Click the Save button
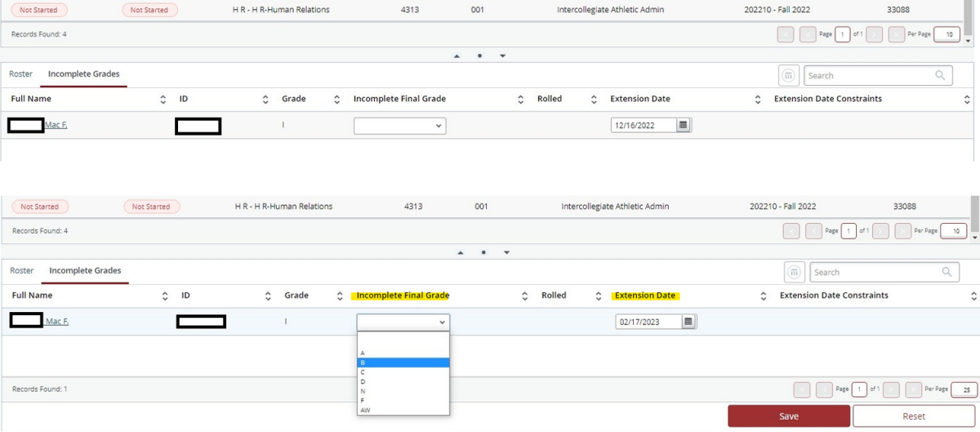 788,416
